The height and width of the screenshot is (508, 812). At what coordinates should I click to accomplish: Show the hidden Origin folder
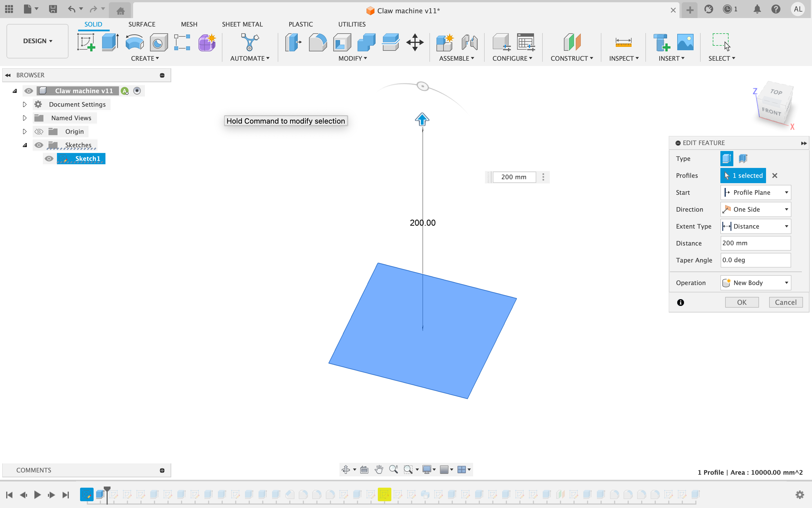39,131
